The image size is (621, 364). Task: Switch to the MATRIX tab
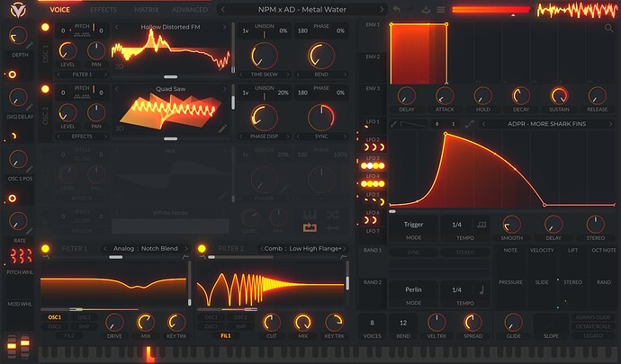(146, 10)
